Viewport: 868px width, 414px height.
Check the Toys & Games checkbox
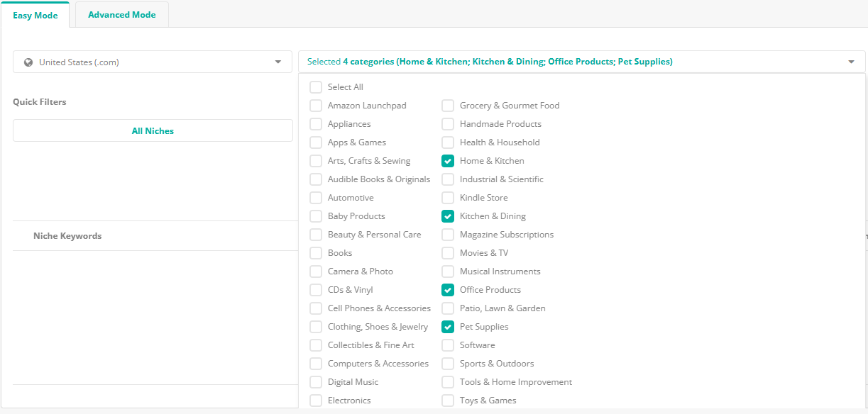pyautogui.click(x=447, y=400)
